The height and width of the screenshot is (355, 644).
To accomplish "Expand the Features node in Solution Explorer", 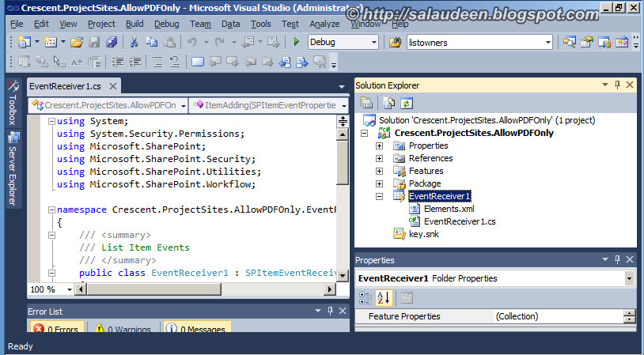I will point(379,171).
